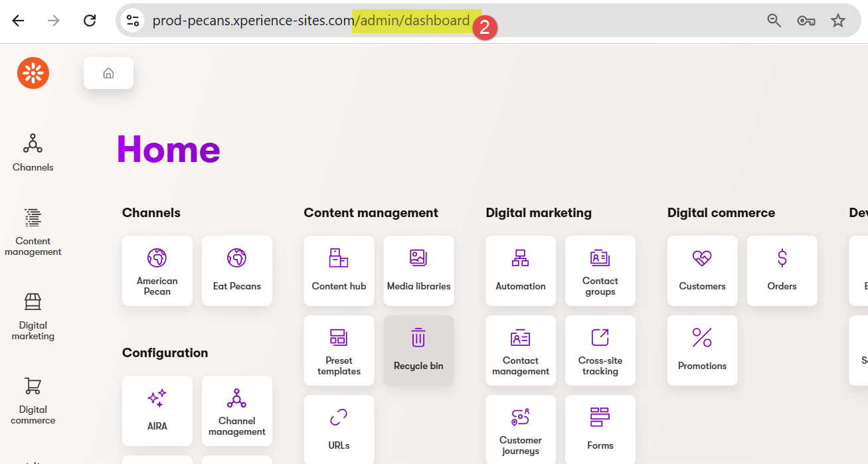View site information icon in address bar

coord(133,21)
